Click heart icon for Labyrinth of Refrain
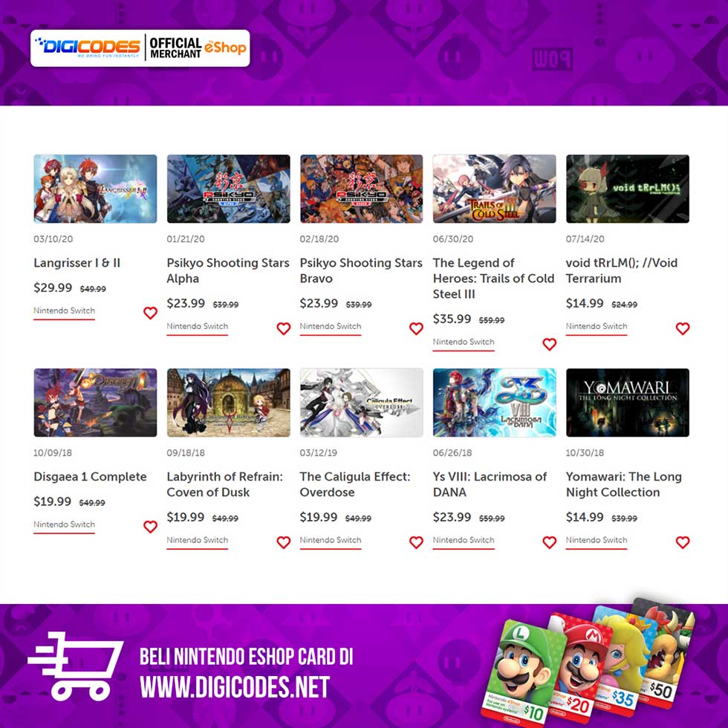 tap(283, 542)
